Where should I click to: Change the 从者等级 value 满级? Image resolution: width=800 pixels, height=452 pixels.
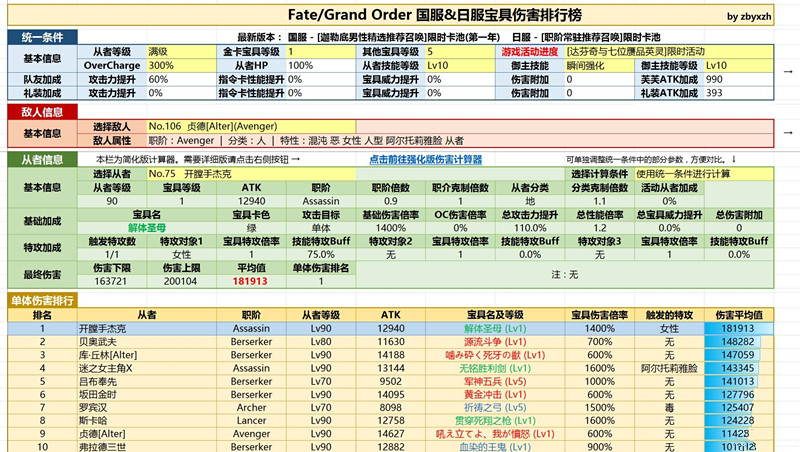(182, 52)
